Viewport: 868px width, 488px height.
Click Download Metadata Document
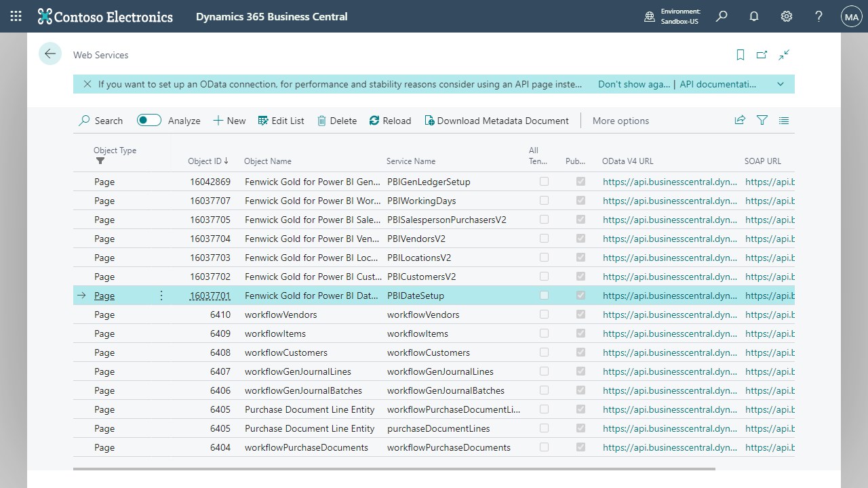tap(496, 121)
